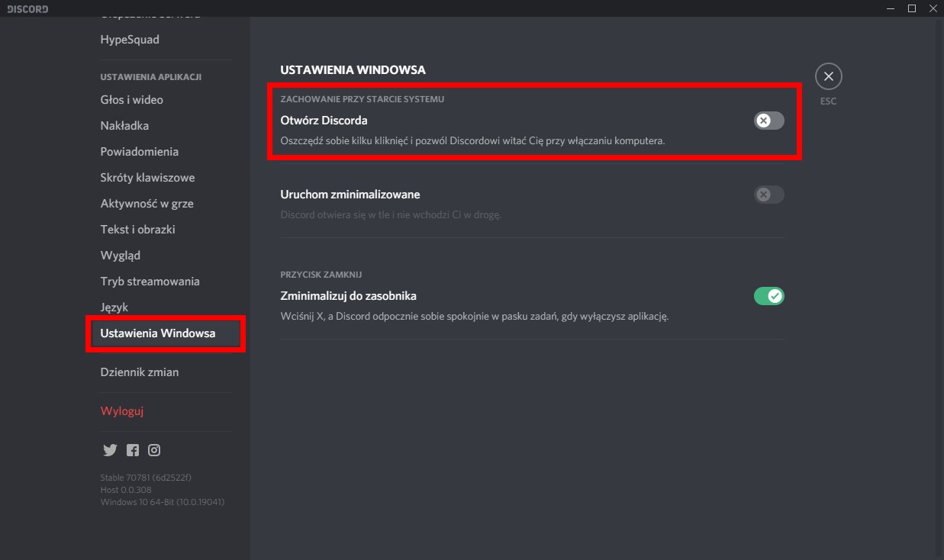Click the Otwórz Discorda setting title

coord(324,121)
